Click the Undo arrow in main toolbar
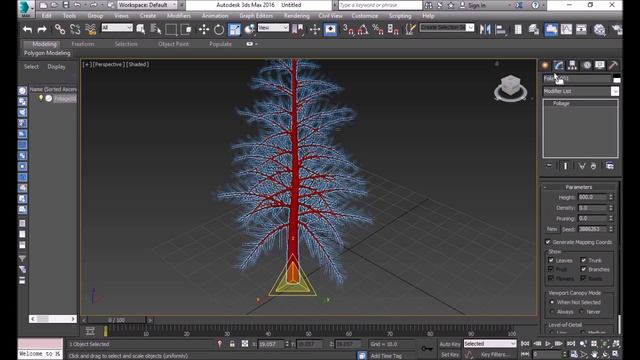 pyautogui.click(x=27, y=29)
